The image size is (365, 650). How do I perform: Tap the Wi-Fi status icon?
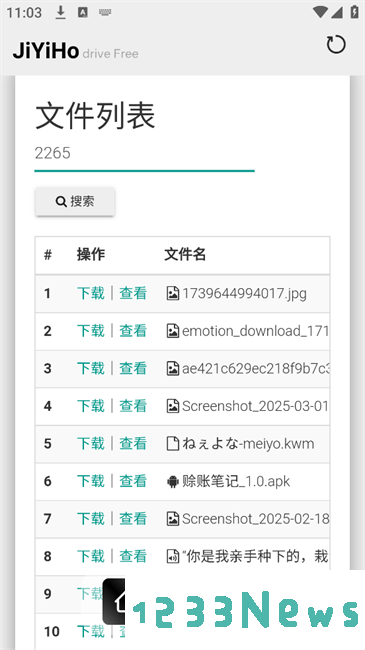point(320,12)
